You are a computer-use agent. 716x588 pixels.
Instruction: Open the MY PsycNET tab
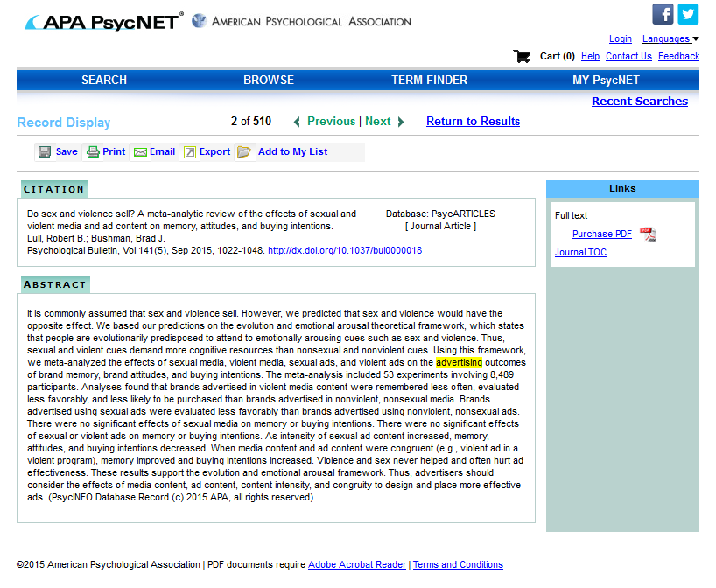606,80
